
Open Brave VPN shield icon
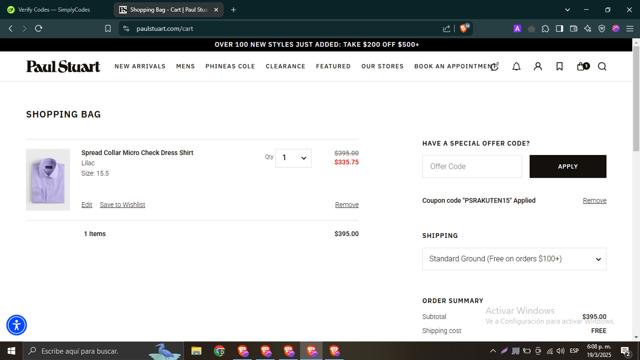tap(602, 29)
